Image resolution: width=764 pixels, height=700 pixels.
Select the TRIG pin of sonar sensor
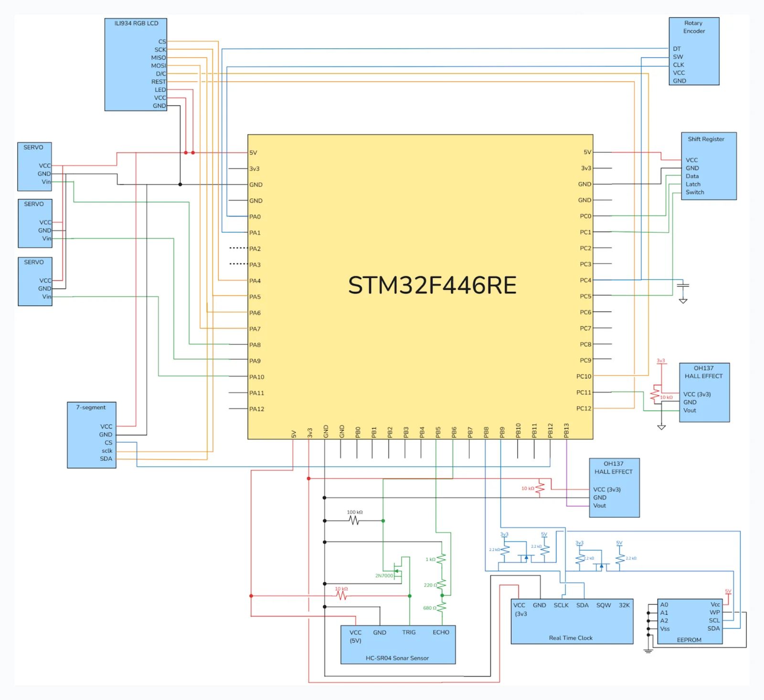click(x=409, y=632)
